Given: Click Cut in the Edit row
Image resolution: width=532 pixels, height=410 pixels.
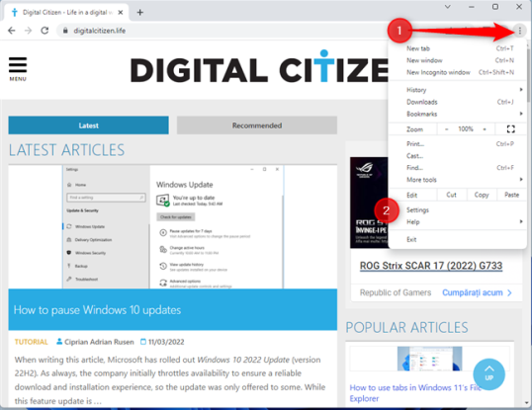Looking at the screenshot, I should (x=451, y=195).
